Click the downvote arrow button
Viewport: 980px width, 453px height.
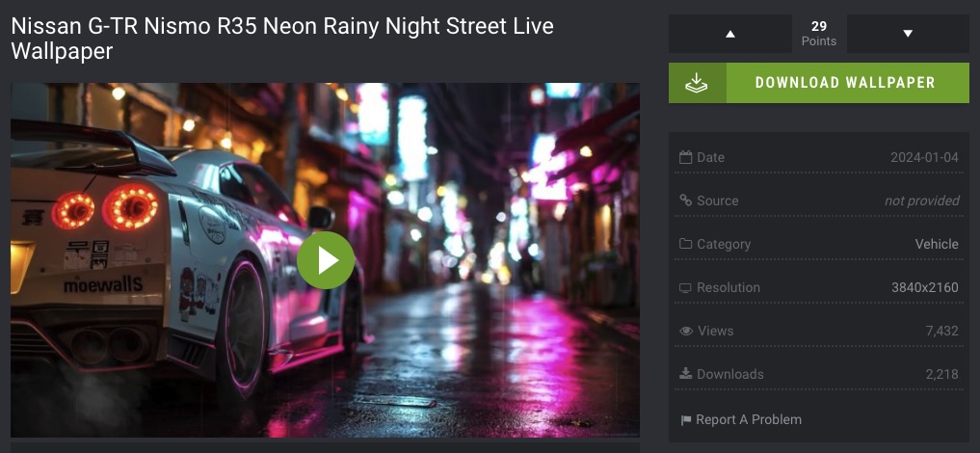pos(908,34)
